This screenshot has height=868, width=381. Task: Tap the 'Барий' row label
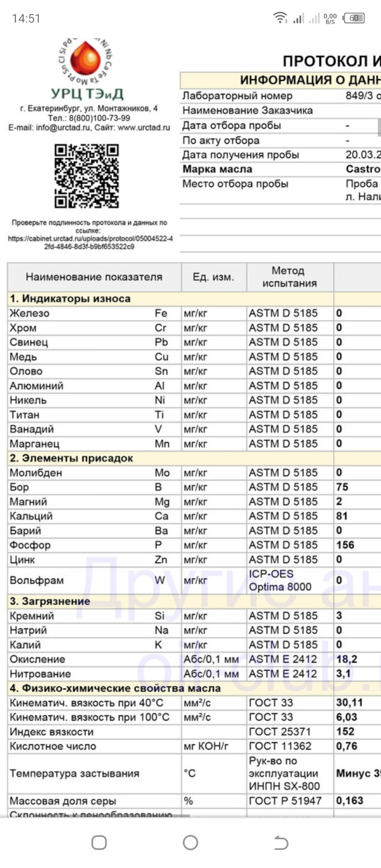click(x=25, y=531)
